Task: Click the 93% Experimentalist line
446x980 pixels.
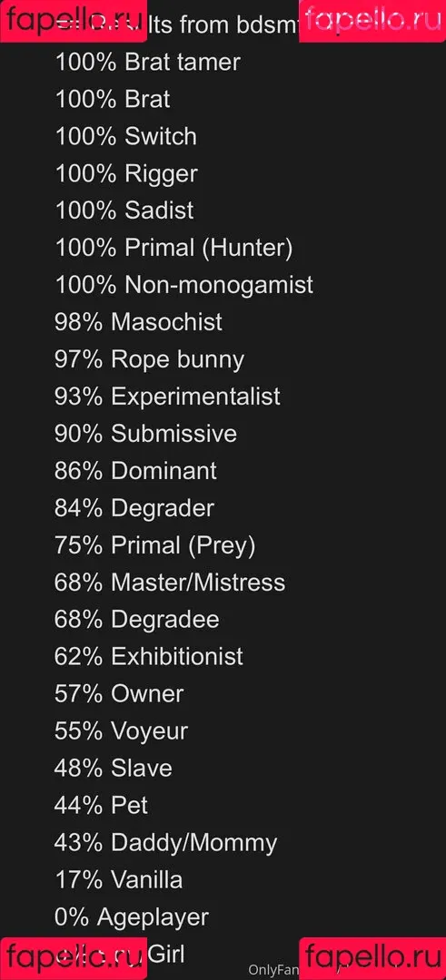Action: 168,397
